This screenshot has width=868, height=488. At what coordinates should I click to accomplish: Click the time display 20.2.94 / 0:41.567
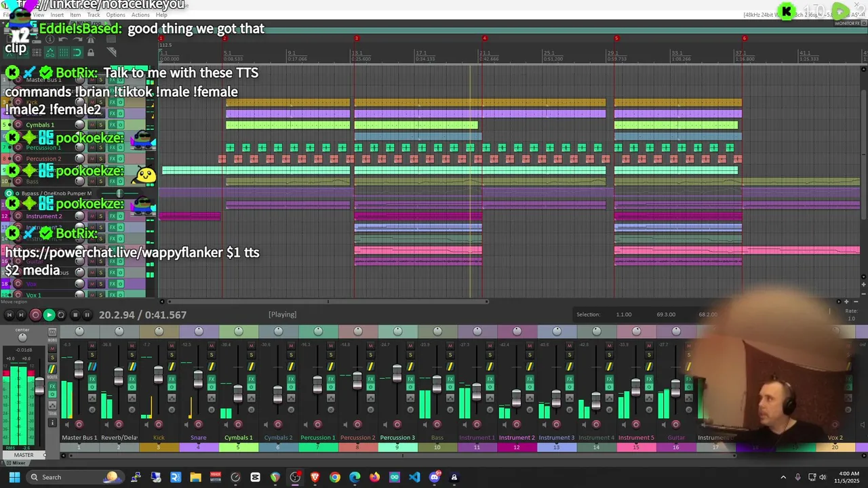[142, 314]
